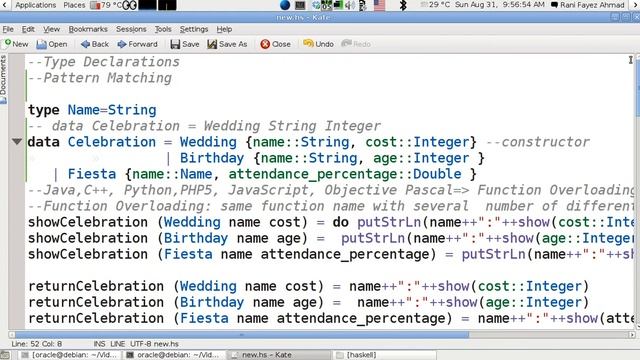Click the new.hs - Kate window title bar
The height and width of the screenshot is (360, 640).
(303, 17)
